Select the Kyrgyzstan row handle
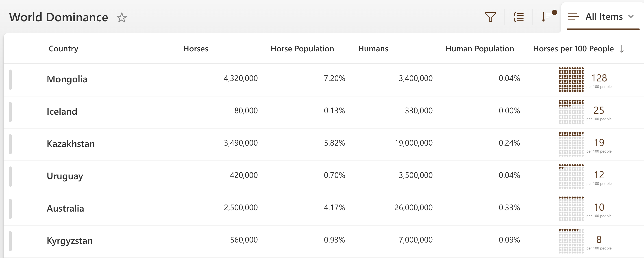 point(10,241)
